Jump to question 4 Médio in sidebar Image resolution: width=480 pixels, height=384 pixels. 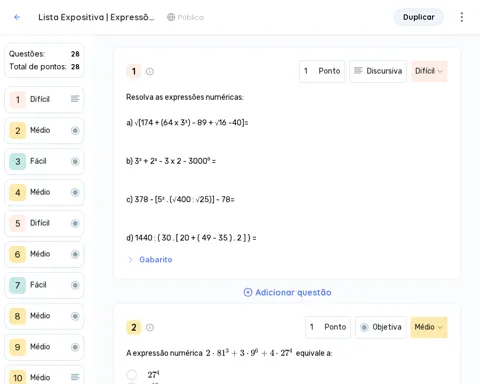pyautogui.click(x=44, y=192)
